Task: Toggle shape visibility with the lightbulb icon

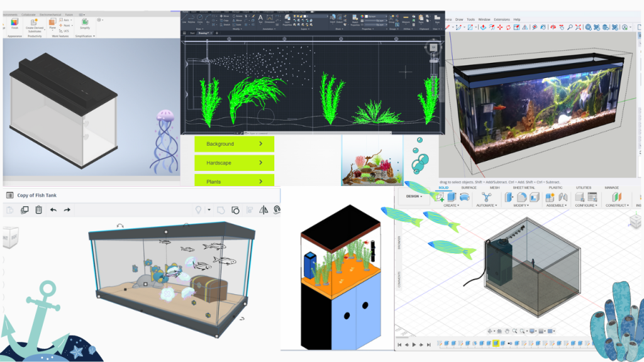Action: click(x=198, y=210)
